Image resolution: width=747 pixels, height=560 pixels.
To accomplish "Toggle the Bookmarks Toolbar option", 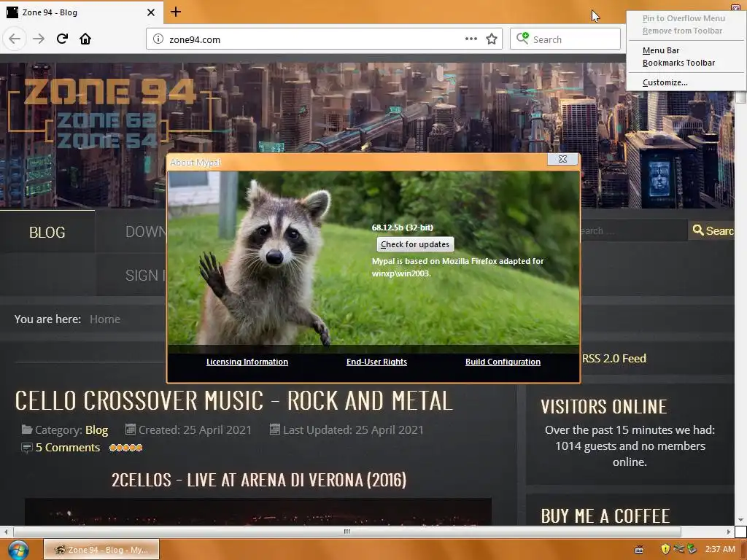I will [678, 63].
